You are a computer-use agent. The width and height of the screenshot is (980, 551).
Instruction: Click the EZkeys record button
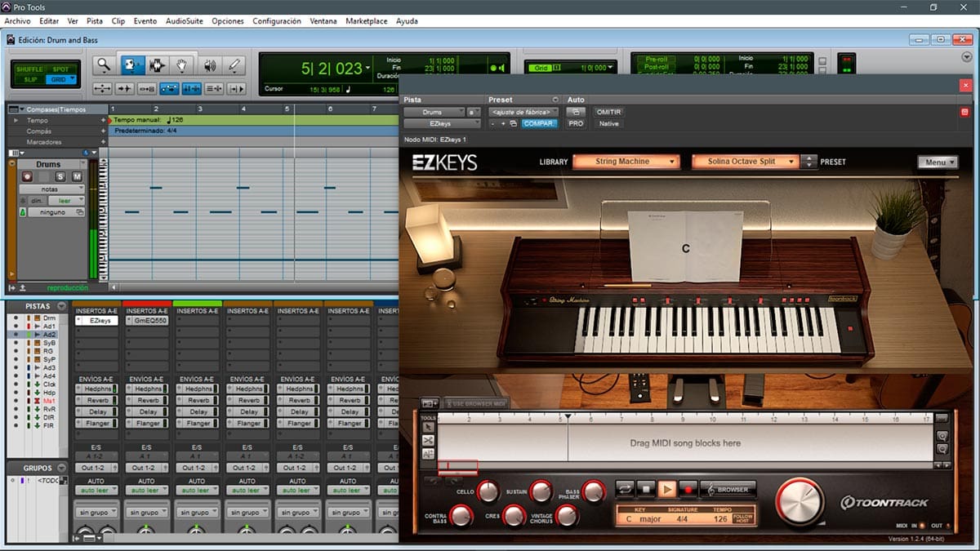click(688, 489)
